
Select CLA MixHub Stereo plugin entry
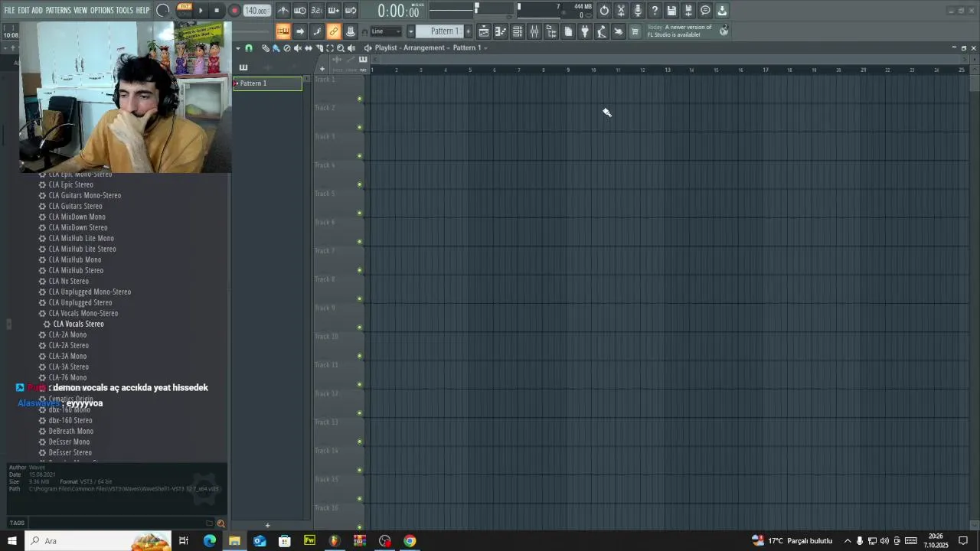pyautogui.click(x=76, y=270)
